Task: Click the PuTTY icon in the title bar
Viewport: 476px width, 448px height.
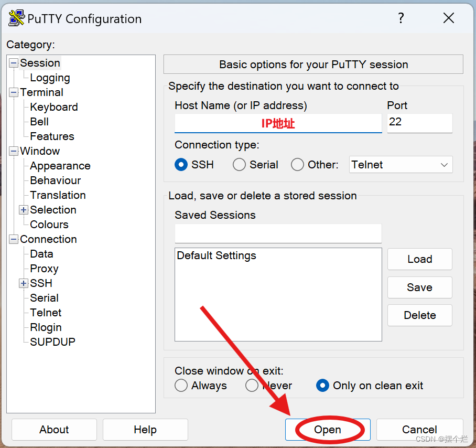Action: [x=16, y=18]
